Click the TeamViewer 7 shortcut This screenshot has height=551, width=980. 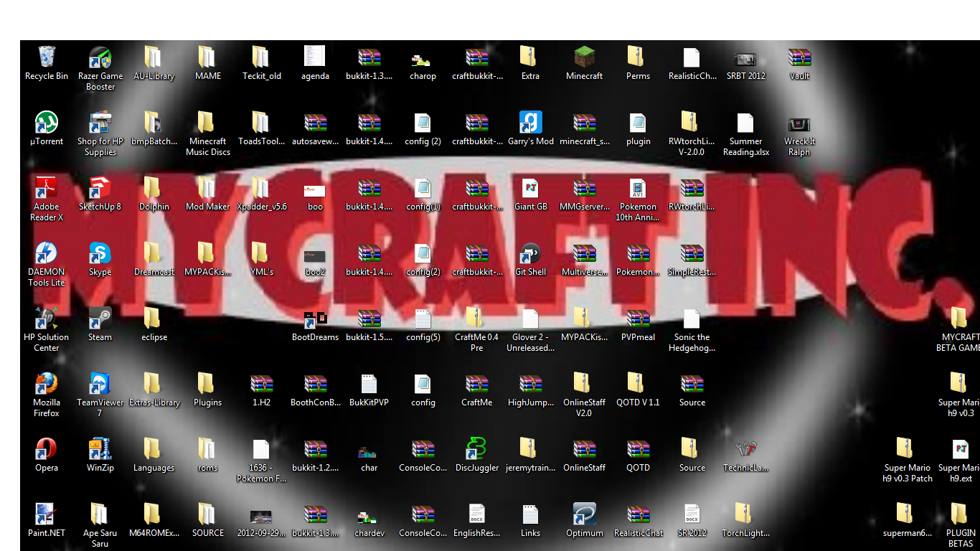tap(100, 384)
